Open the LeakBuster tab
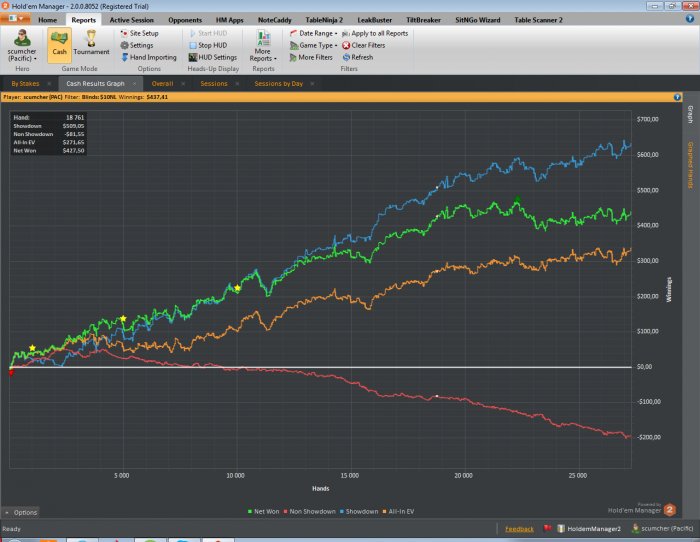This screenshot has height=542, width=700. (x=375, y=20)
